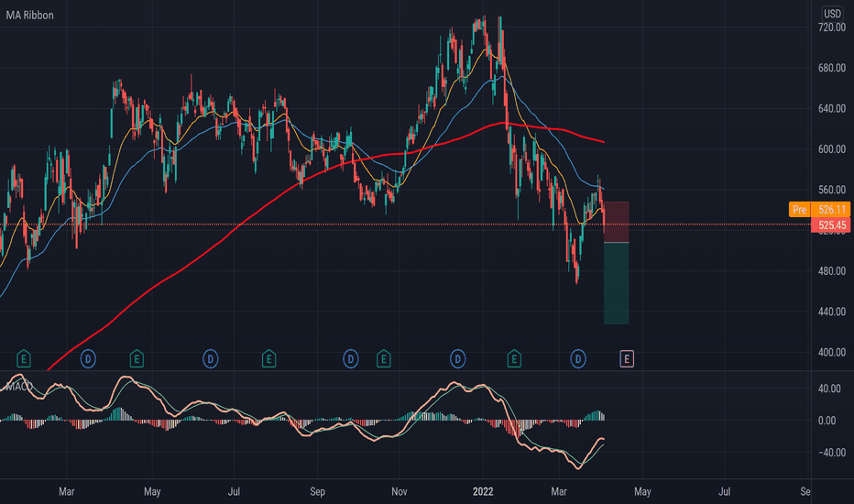Click the Sep label on the time axis
This screenshot has width=854, height=504.
coord(318,491)
